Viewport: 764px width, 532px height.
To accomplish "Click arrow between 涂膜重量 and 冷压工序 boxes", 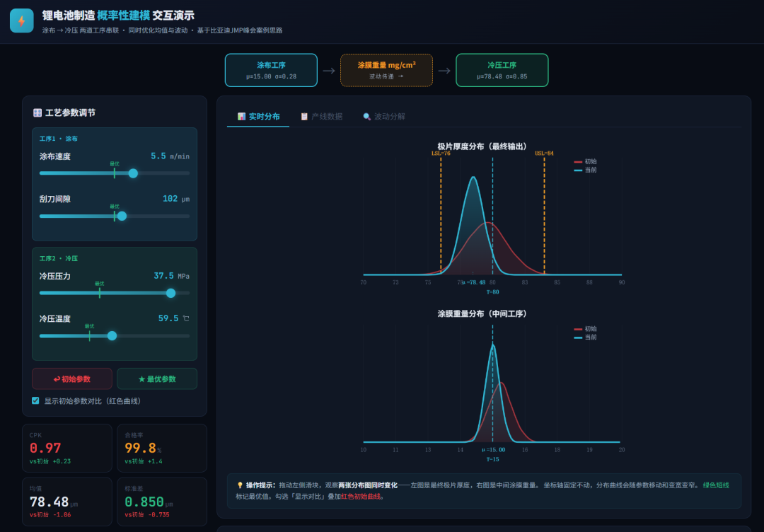I will [x=444, y=71].
